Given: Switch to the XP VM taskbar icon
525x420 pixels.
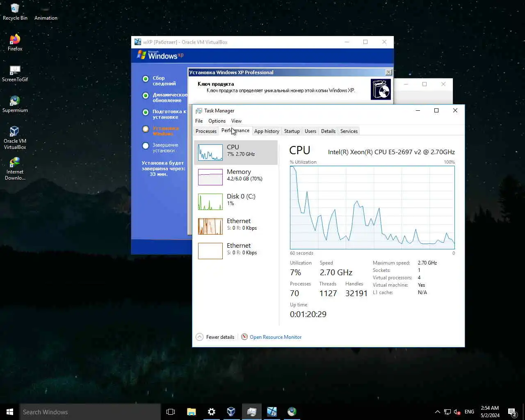Looking at the screenshot, I should (x=272, y=412).
